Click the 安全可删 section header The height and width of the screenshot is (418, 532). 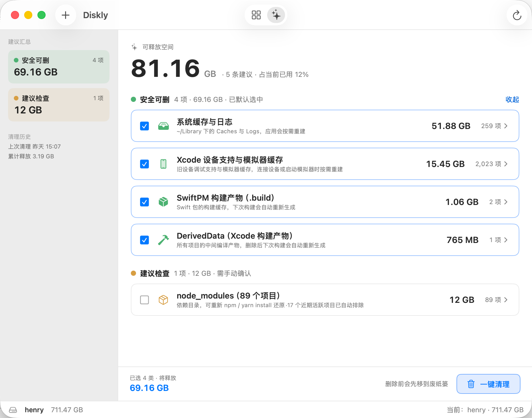(x=155, y=100)
